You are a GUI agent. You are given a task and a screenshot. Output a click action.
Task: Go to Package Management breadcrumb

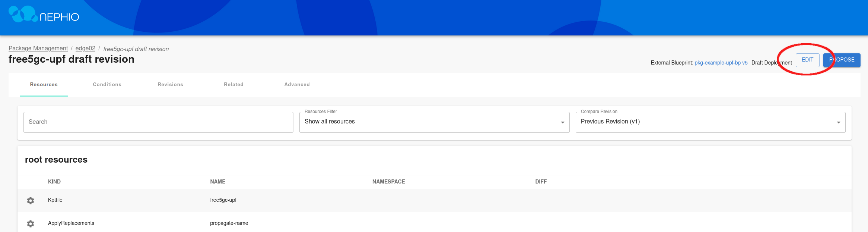(x=38, y=48)
